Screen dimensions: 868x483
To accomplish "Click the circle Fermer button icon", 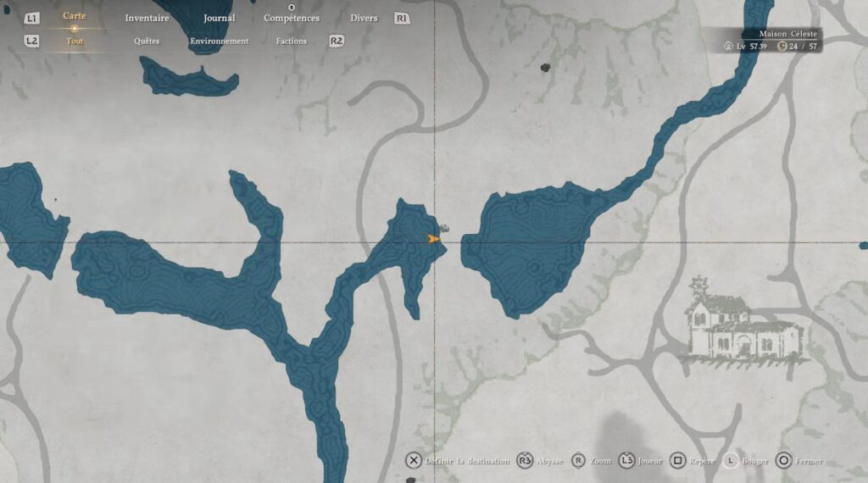I will 784,461.
